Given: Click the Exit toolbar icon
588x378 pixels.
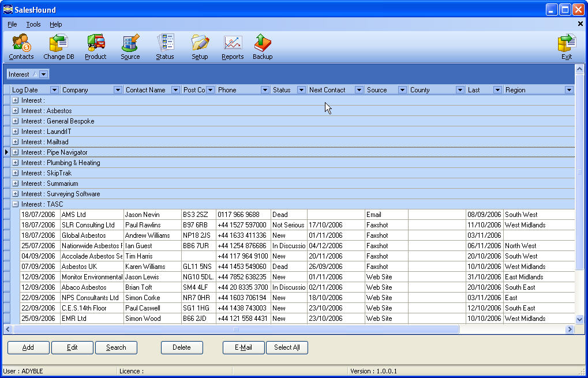Looking at the screenshot, I should pyautogui.click(x=567, y=47).
